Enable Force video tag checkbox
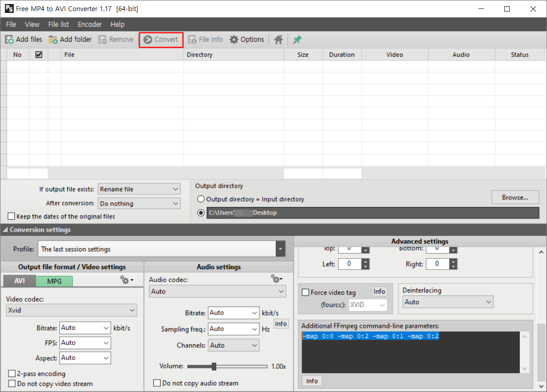 (x=306, y=292)
